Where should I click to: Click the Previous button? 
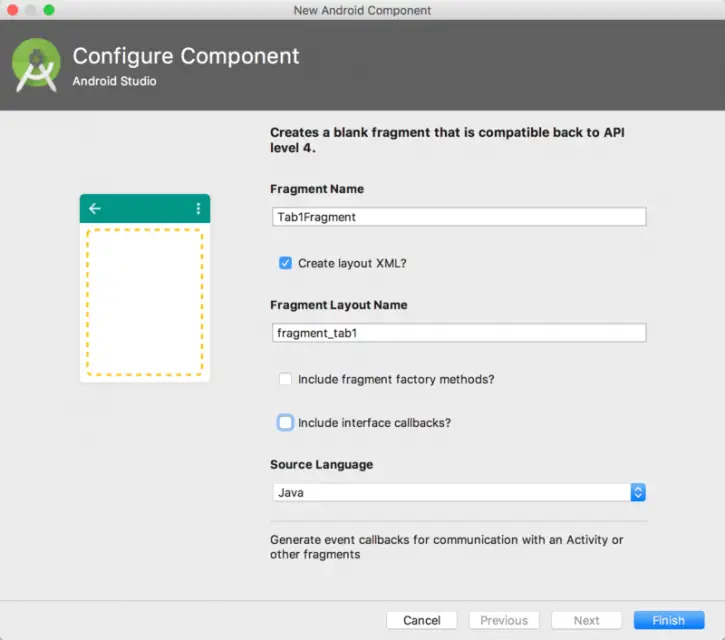click(x=504, y=620)
